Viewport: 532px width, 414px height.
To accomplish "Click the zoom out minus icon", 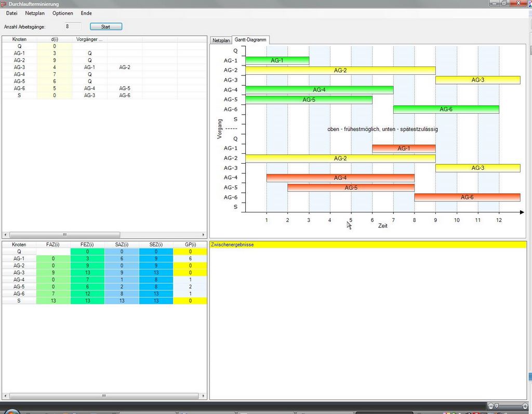I will (x=491, y=405).
